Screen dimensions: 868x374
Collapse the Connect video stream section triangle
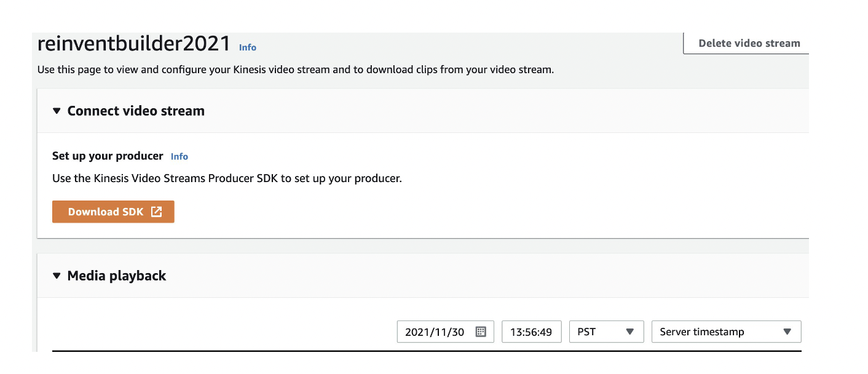tap(57, 111)
